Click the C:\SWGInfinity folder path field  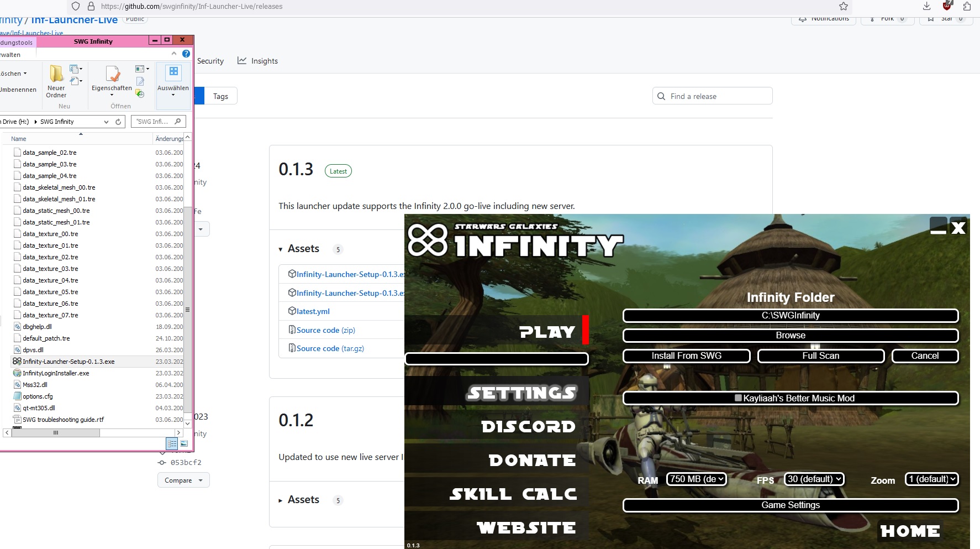coord(791,316)
